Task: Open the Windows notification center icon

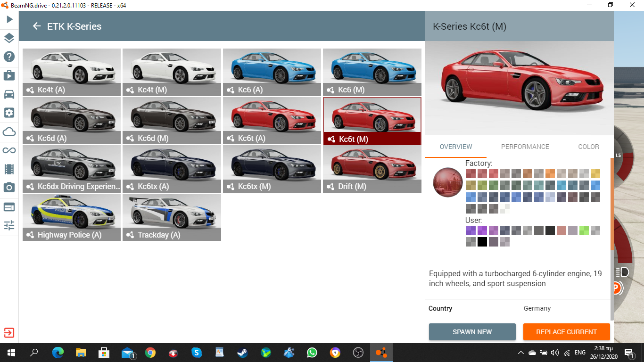Action: coord(629,353)
